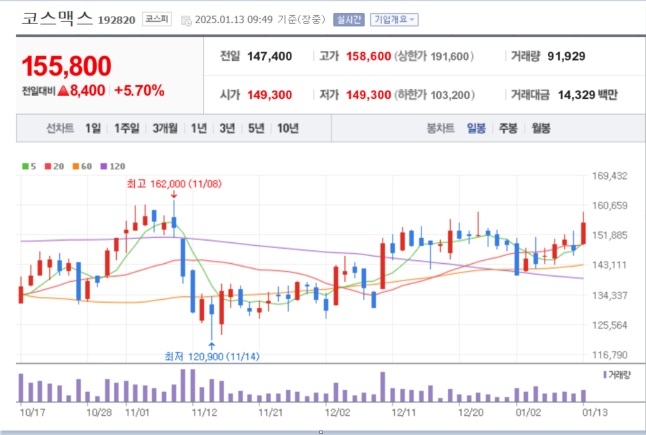
Task: Click the 실시간 real-time button
Action: point(348,19)
